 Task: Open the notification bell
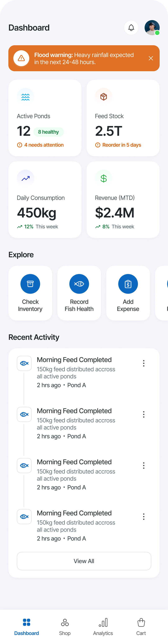click(131, 27)
